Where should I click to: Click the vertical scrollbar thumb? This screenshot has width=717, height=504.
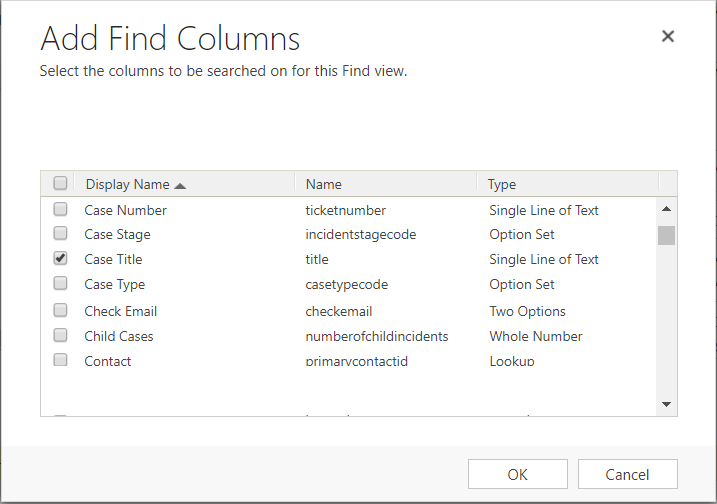pos(666,236)
